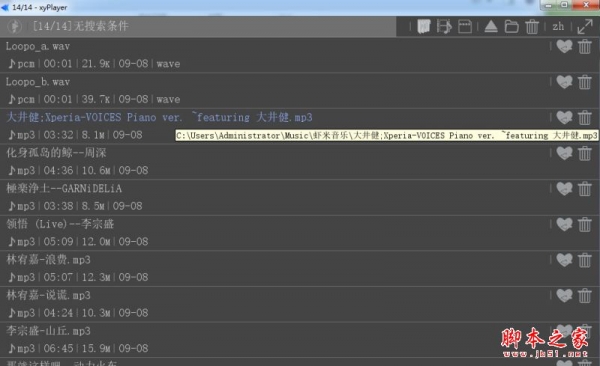Viewport: 600px width, 366px height.
Task: Open the playlist icon with music note
Action: click(x=444, y=26)
